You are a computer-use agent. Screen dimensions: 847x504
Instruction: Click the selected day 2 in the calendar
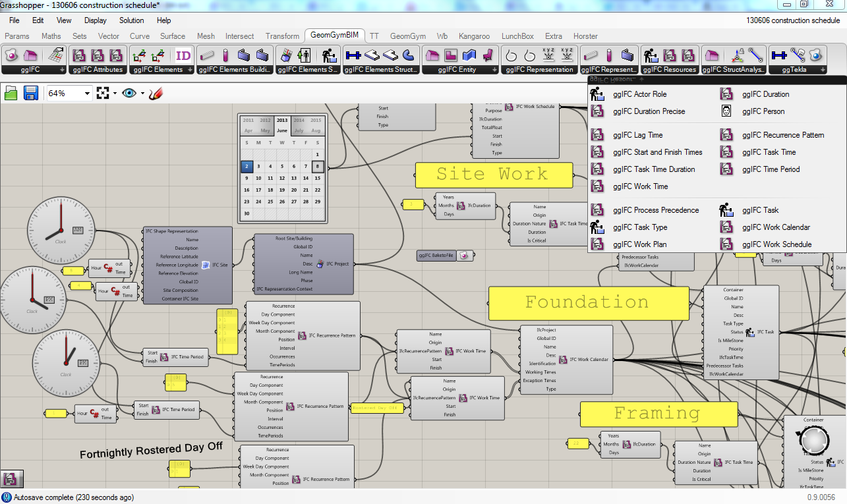coord(247,167)
